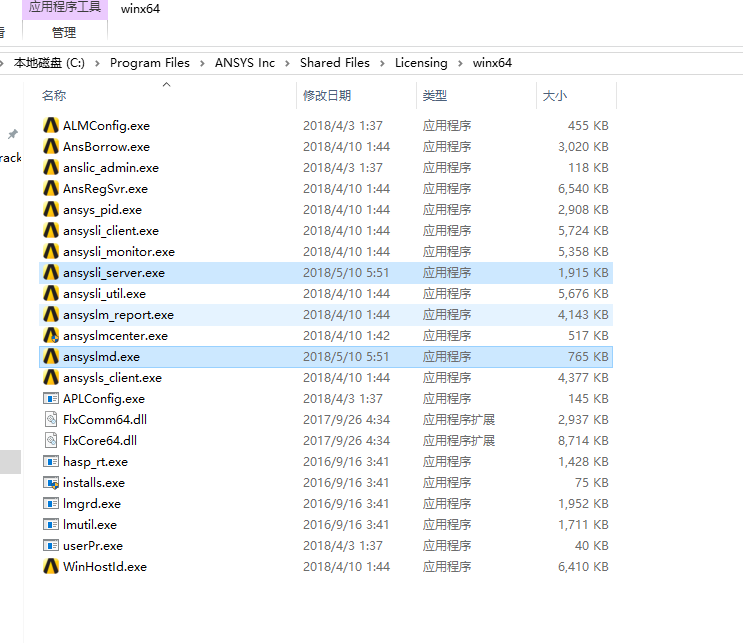Expand the chevron after 本地磁盘 (C:)
Image resolution: width=743 pixels, height=643 pixels.
97,63
